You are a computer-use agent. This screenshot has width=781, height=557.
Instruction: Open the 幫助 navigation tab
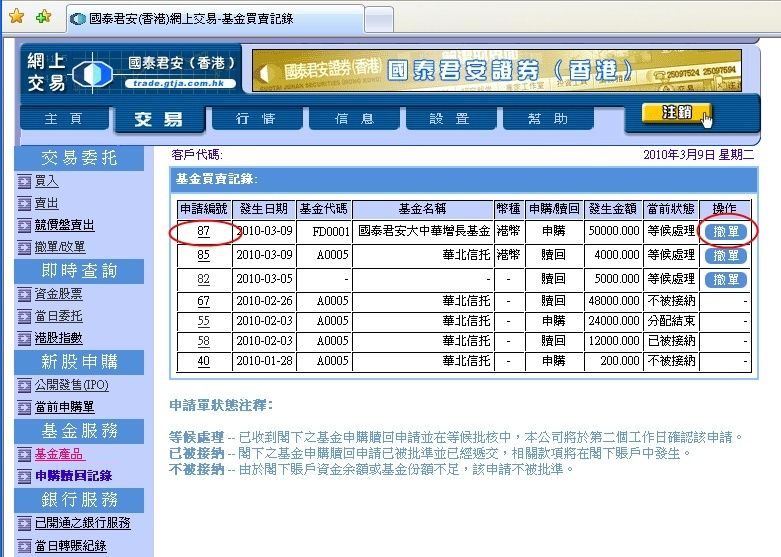click(548, 119)
